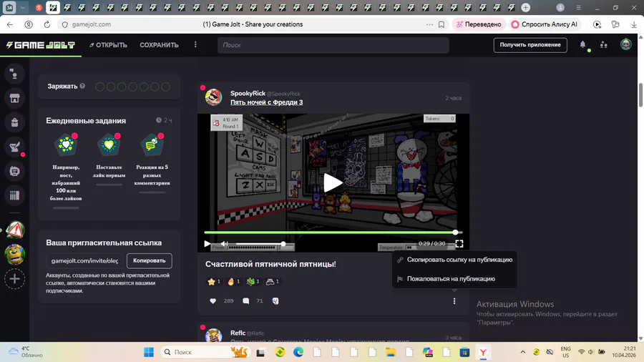Choose Скопировать ссылку на публикацию
The image size is (644, 362).
pyautogui.click(x=454, y=260)
